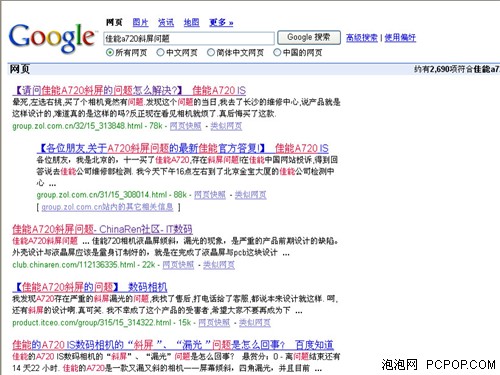Open 网页快照 for the club.chinaren.com result
This screenshot has width=500, height=375.
point(178,265)
